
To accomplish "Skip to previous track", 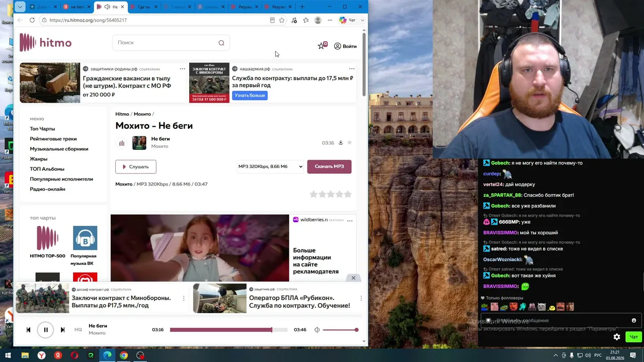I will tap(28, 330).
